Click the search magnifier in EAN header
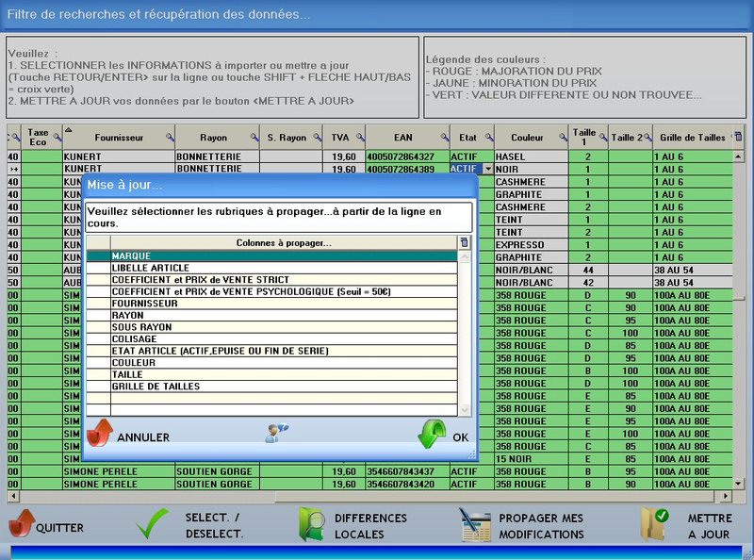Image resolution: width=754 pixels, height=560 pixels. 445,137
